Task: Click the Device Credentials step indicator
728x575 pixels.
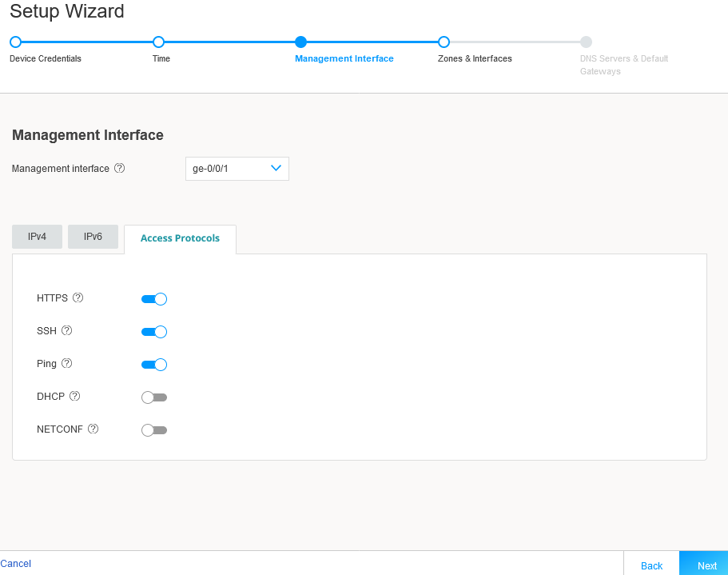Action: pyautogui.click(x=15, y=42)
